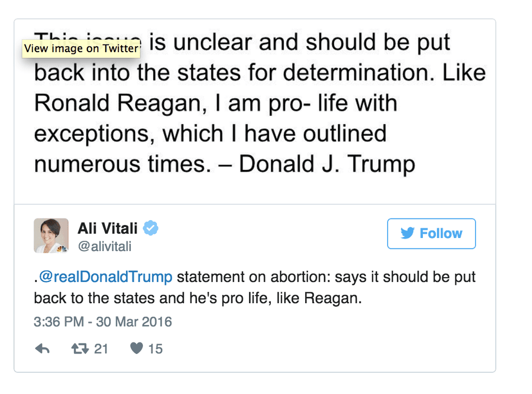The height and width of the screenshot is (394, 532).
Task: Click the tweet text about abortion statement
Action: pyautogui.click(x=254, y=287)
